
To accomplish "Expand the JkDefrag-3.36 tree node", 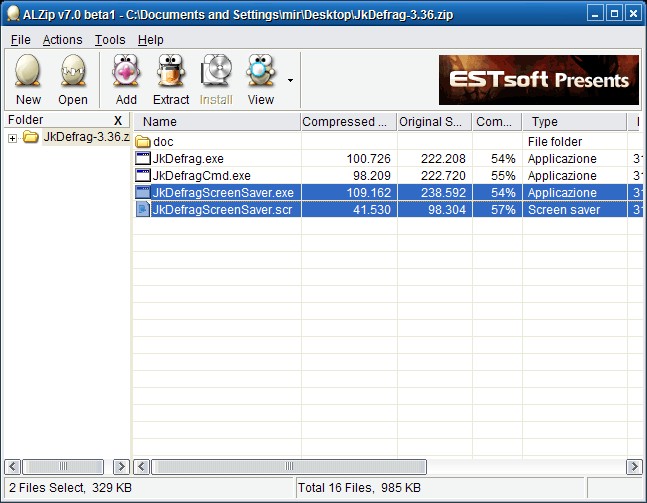I will pos(12,138).
